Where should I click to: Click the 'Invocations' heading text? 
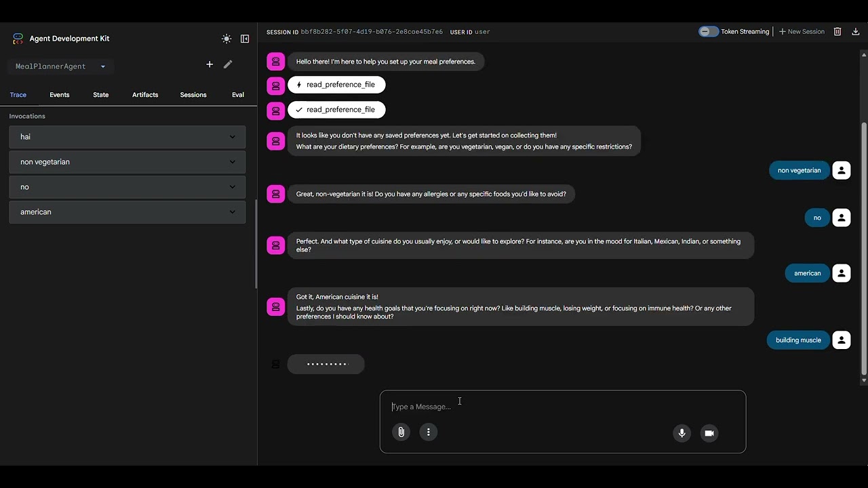point(27,117)
